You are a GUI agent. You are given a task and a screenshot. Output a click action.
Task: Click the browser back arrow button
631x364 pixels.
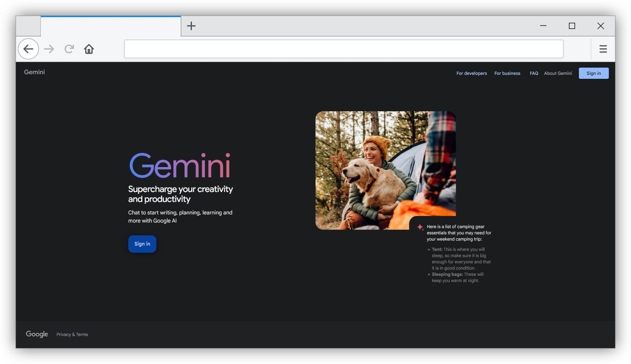(28, 49)
